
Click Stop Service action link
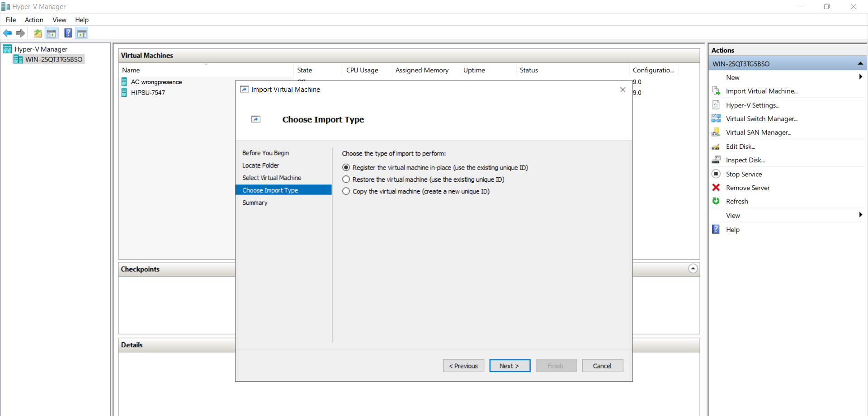pyautogui.click(x=744, y=174)
